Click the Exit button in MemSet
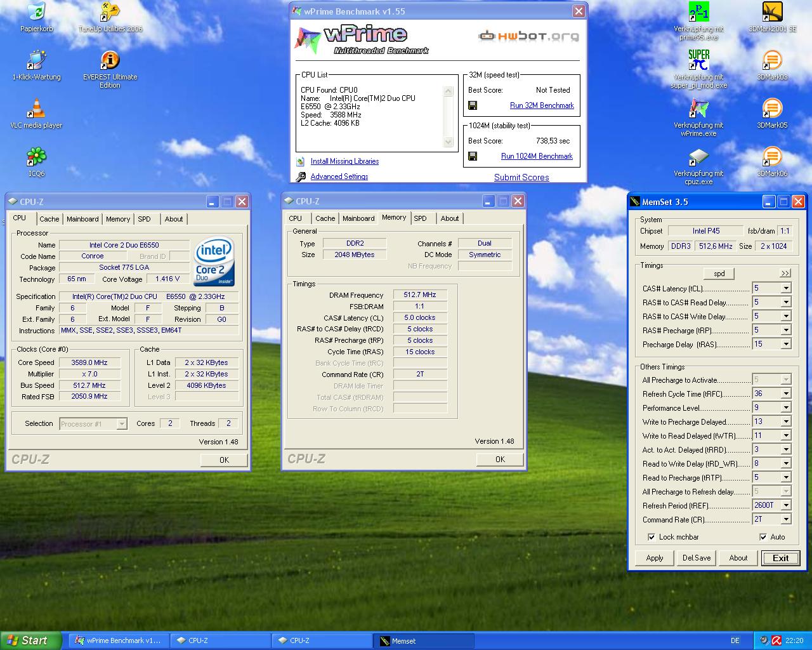This screenshot has height=650, width=812. 781,558
